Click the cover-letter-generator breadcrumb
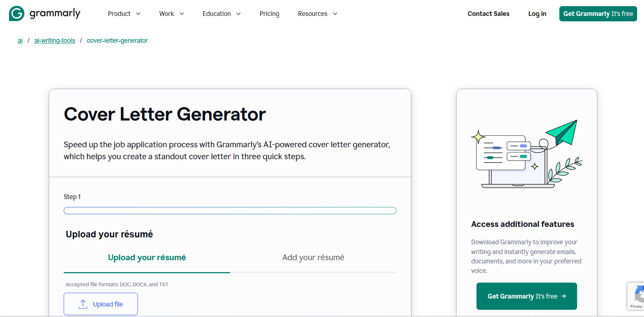This screenshot has width=644, height=317. pos(117,41)
